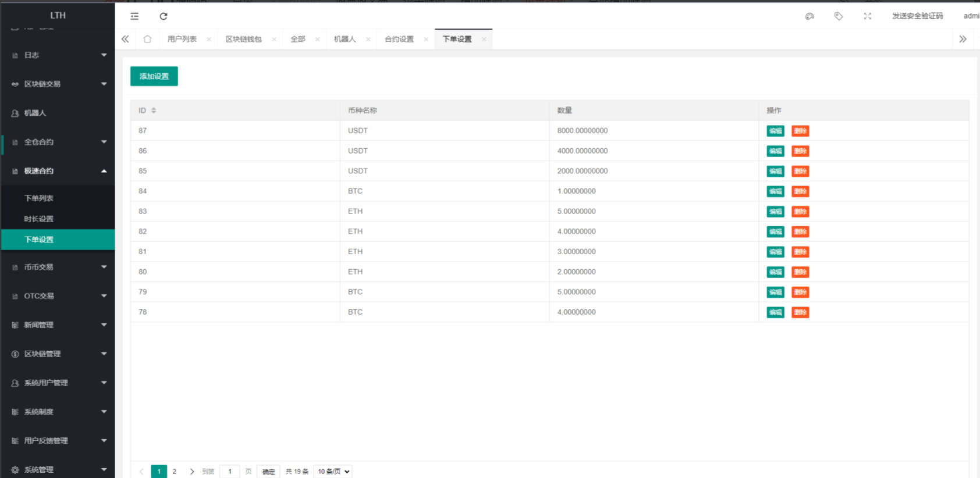This screenshot has width=980, height=478.
Task: Sort the table by ID column
Action: (x=154, y=110)
